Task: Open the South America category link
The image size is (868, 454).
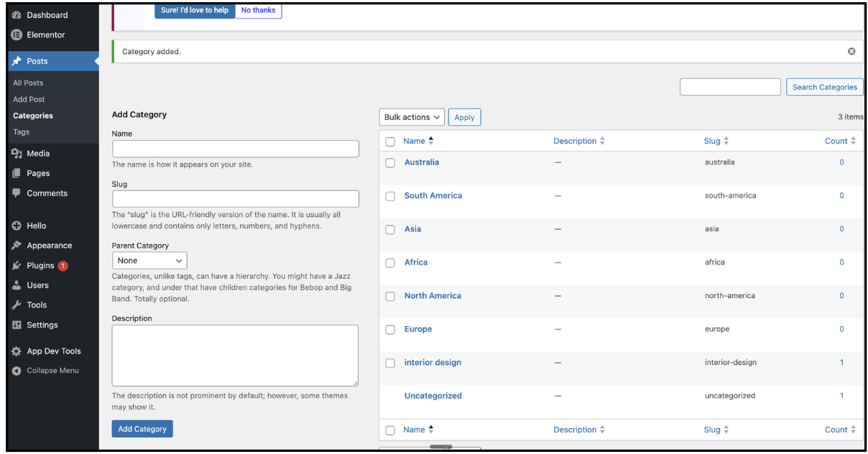Action: click(433, 195)
